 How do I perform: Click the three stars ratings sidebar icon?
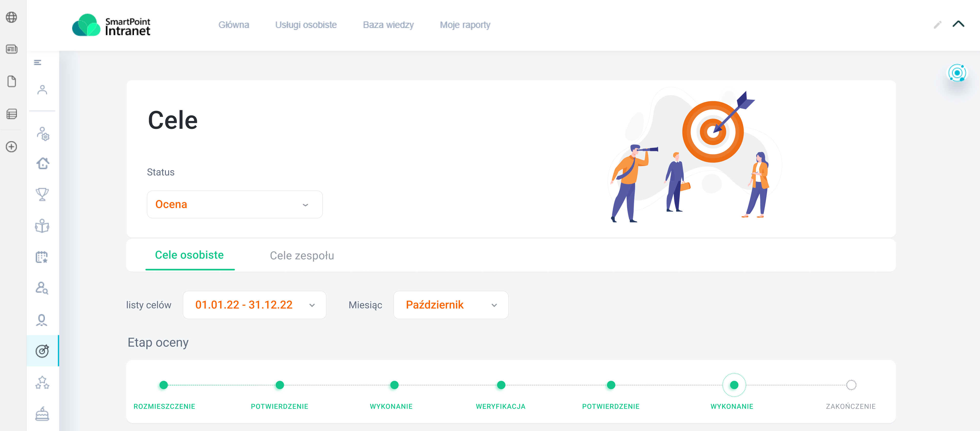tap(42, 382)
